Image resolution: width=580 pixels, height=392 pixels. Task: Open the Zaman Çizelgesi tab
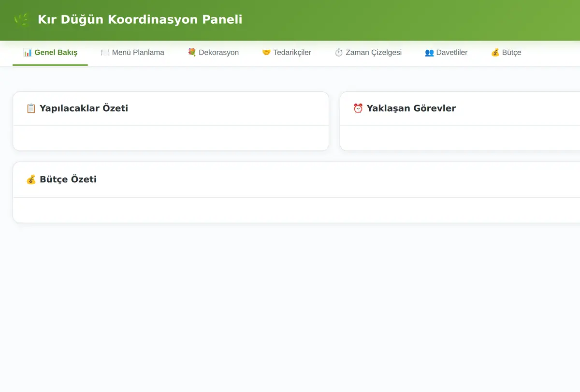tap(368, 53)
